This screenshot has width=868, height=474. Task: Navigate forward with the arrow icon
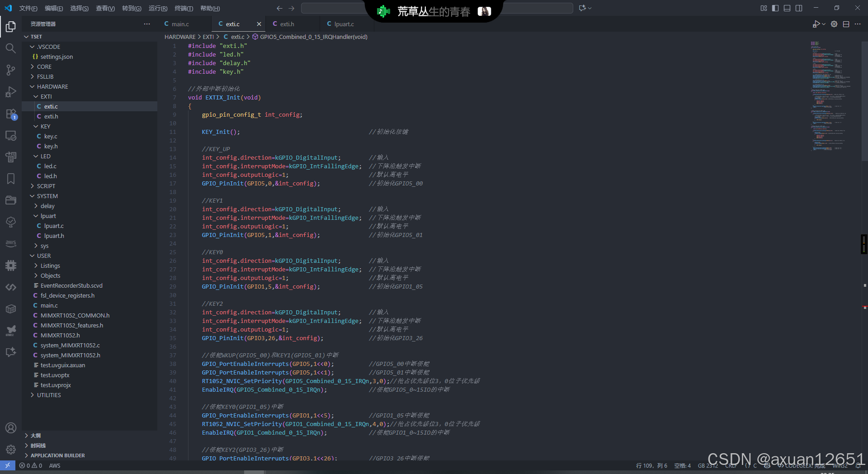292,8
